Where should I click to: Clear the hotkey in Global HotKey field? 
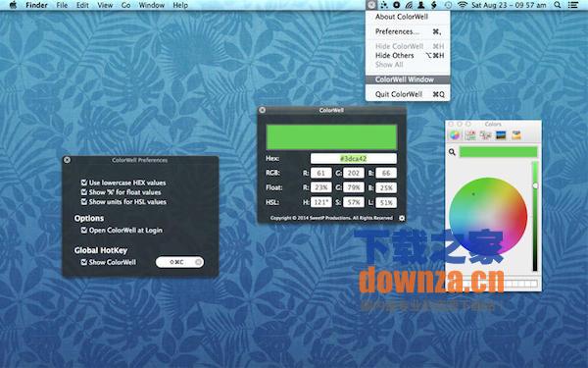pyautogui.click(x=198, y=262)
